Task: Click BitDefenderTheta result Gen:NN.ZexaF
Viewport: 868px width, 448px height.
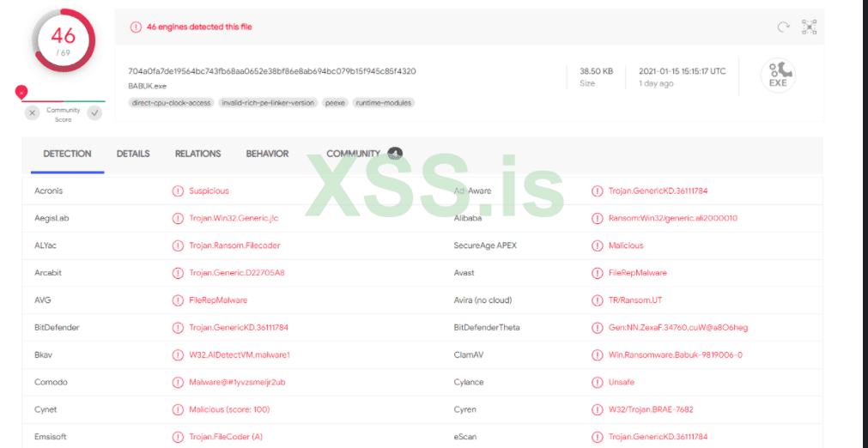Action: pos(678,328)
